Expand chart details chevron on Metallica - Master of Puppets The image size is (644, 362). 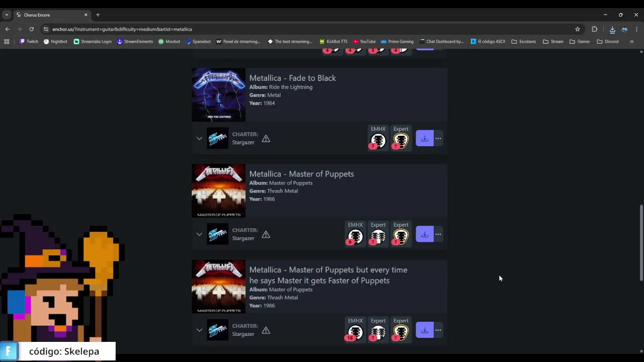199,234
